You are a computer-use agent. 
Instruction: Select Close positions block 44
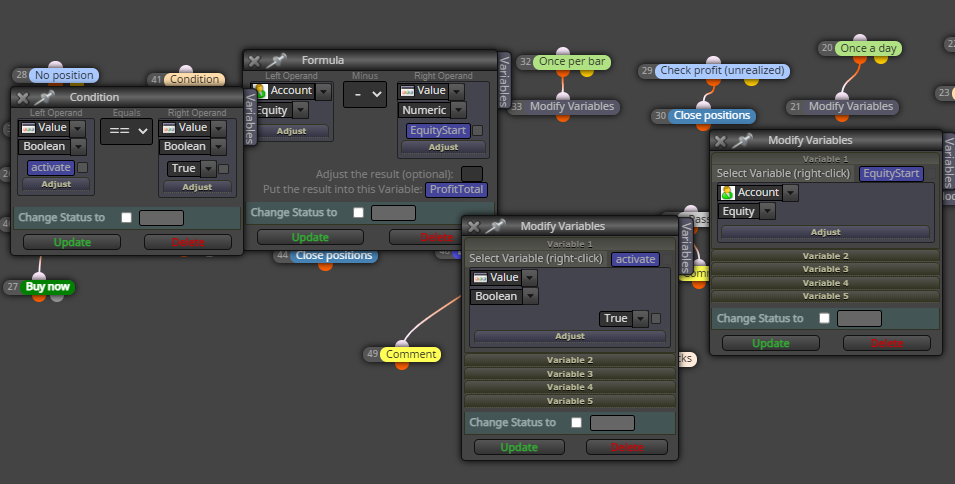(334, 256)
